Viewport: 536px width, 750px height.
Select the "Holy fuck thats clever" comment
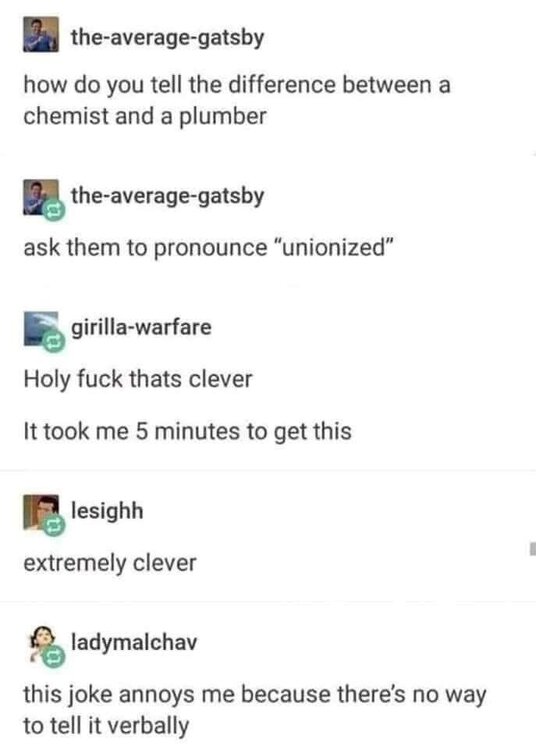pyautogui.click(x=138, y=379)
